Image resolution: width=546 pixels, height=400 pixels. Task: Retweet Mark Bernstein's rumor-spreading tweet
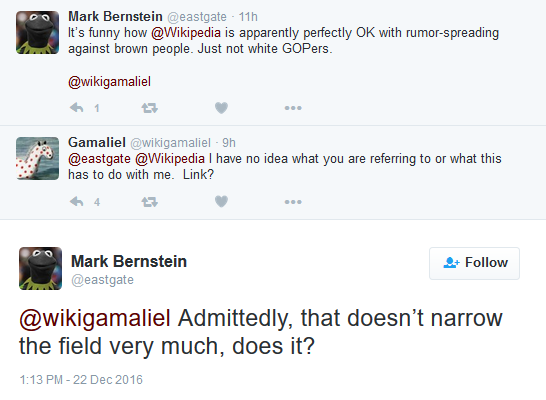tap(150, 108)
